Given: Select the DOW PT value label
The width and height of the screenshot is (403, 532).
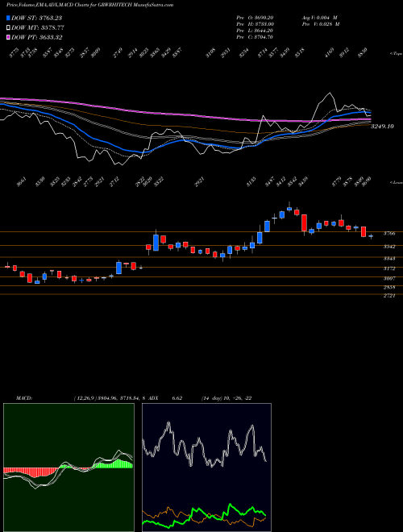Looking at the screenshot, I should pyautogui.click(x=36, y=37).
